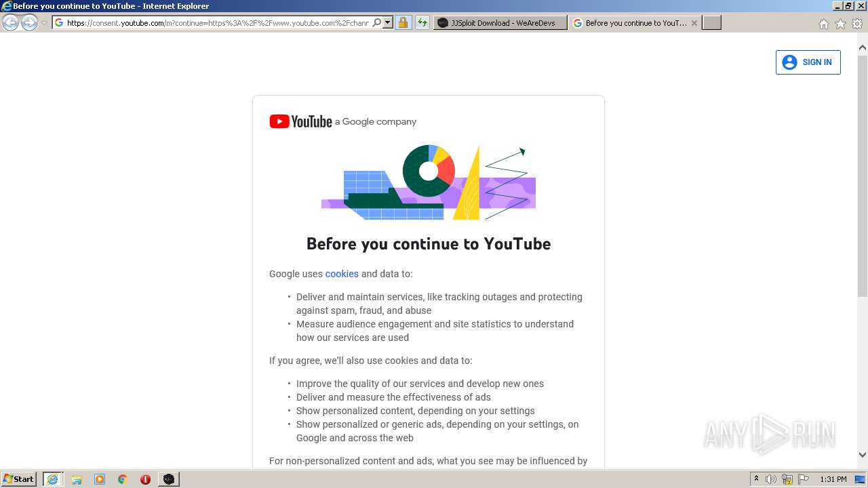Switch to JJSploit Download - WeAreDevs tab
The width and height of the screenshot is (868, 488).
tap(500, 23)
